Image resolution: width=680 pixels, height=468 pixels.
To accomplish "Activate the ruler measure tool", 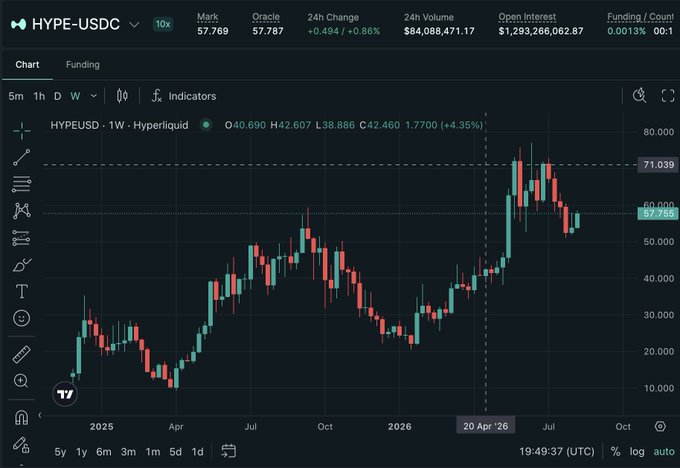I will pos(22,354).
